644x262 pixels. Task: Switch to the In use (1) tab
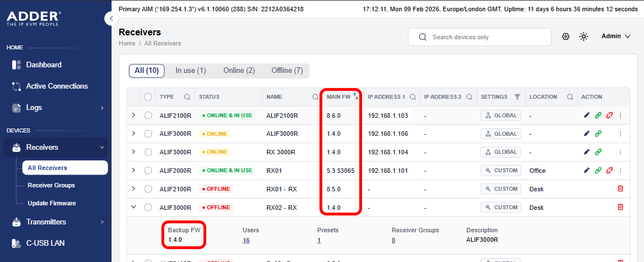tap(191, 71)
